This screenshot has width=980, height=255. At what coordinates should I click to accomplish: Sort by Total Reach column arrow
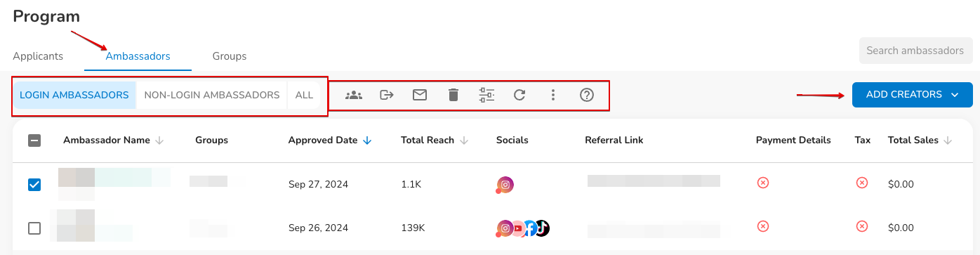tap(465, 140)
